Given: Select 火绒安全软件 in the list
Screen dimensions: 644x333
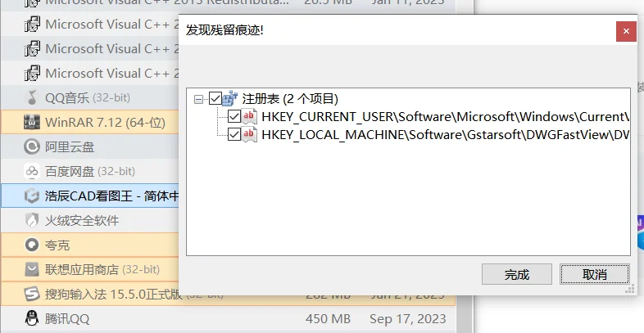Looking at the screenshot, I should [x=82, y=221].
